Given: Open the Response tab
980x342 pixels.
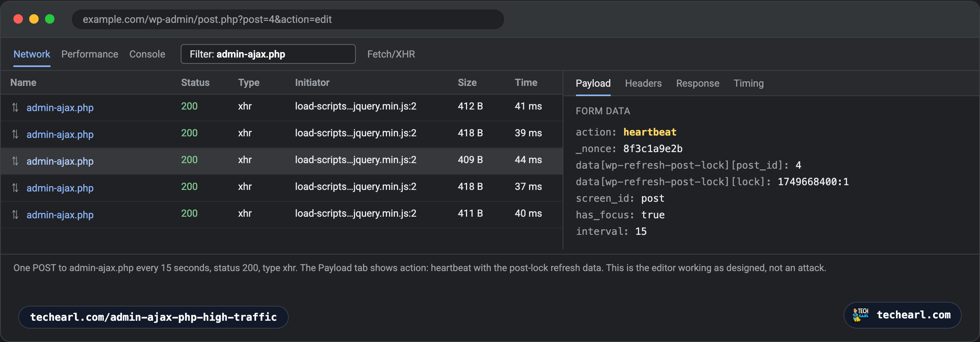Looking at the screenshot, I should pos(698,83).
